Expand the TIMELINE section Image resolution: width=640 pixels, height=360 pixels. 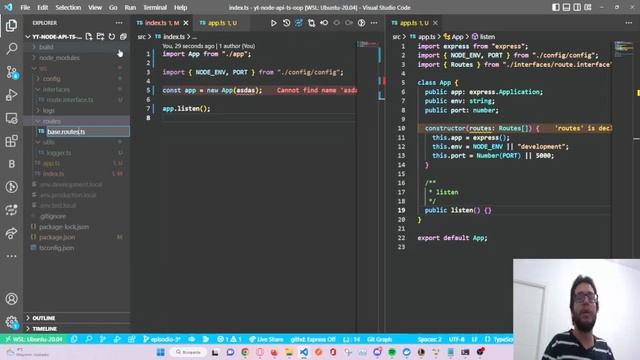click(x=44, y=329)
